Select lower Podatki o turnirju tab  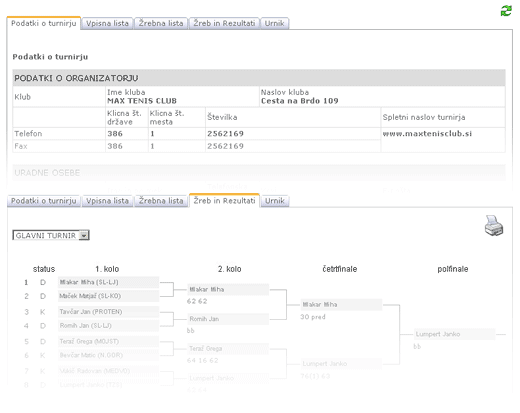pos(44,201)
